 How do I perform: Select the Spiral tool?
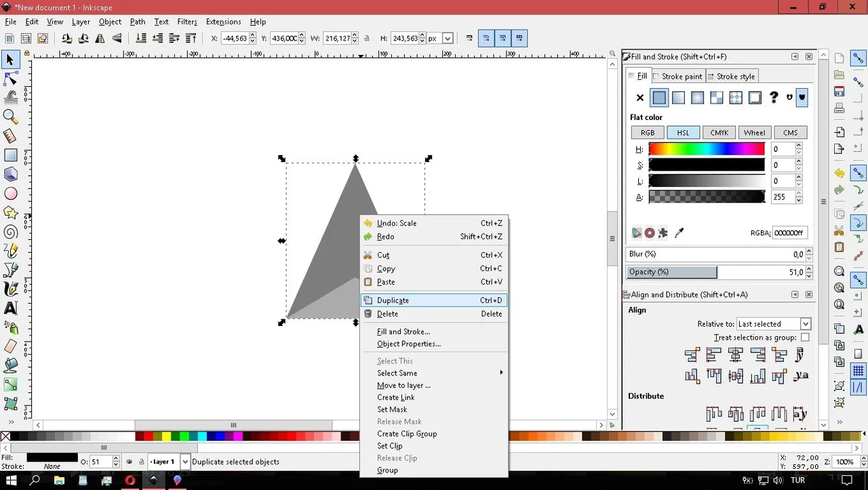coord(10,232)
